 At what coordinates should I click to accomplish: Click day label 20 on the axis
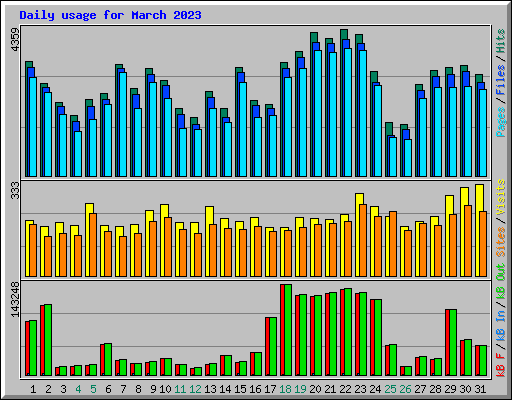(x=315, y=389)
